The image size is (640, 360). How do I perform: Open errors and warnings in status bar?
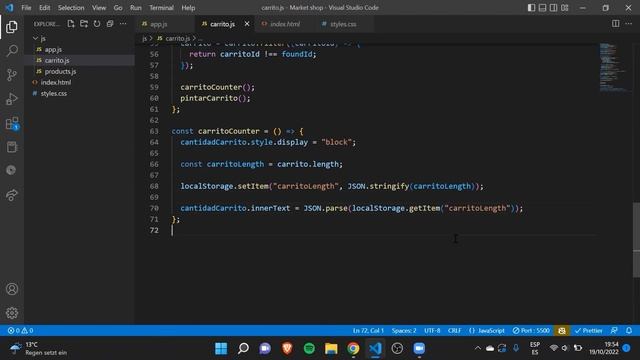(20, 331)
